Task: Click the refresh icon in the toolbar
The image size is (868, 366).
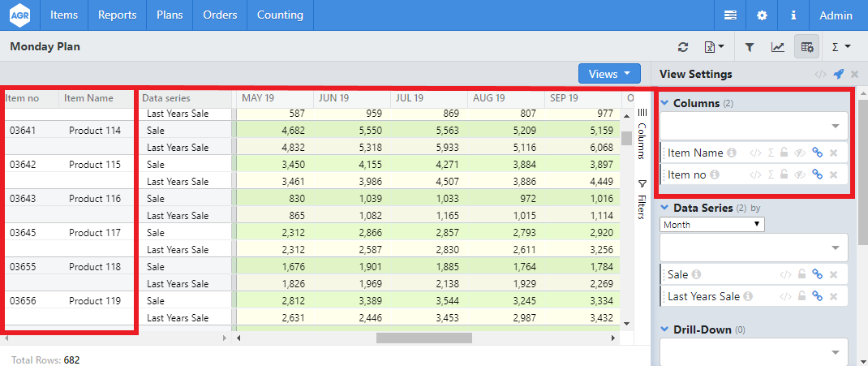Action: pos(683,47)
